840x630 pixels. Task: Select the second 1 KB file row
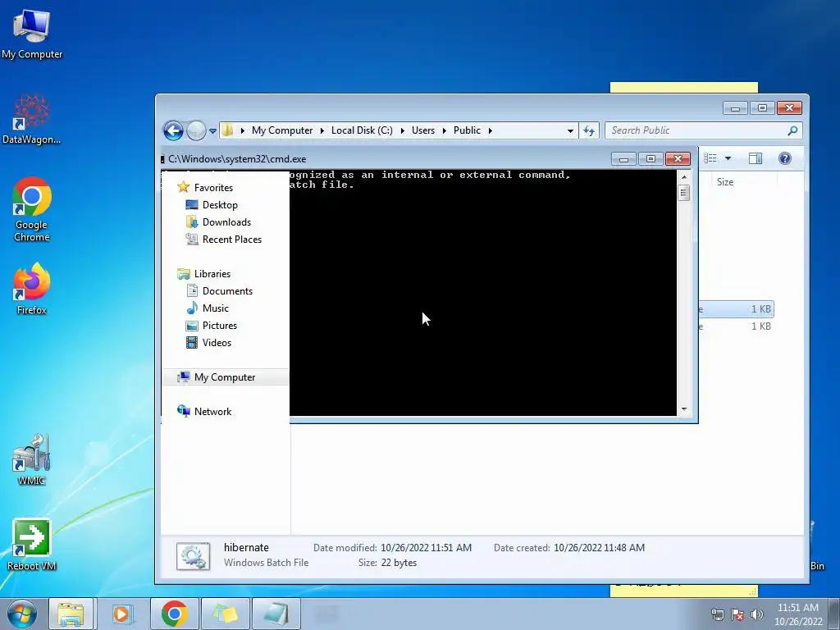click(736, 326)
